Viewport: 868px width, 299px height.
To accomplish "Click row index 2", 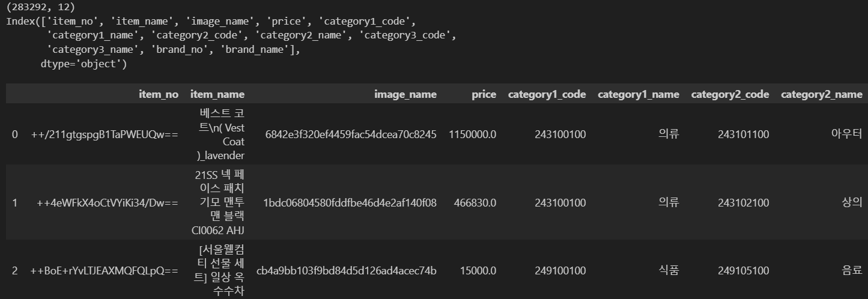I will tap(15, 271).
